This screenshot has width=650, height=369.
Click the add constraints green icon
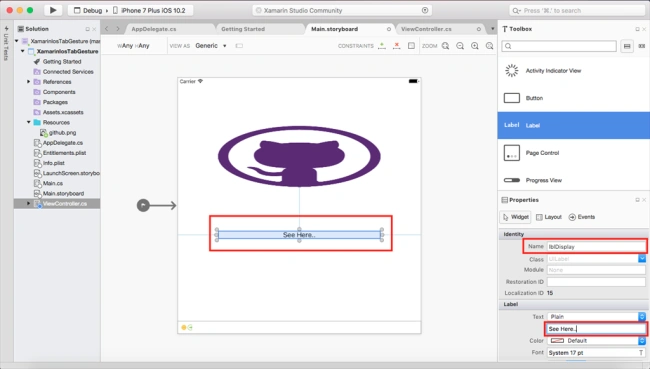[x=382, y=46]
